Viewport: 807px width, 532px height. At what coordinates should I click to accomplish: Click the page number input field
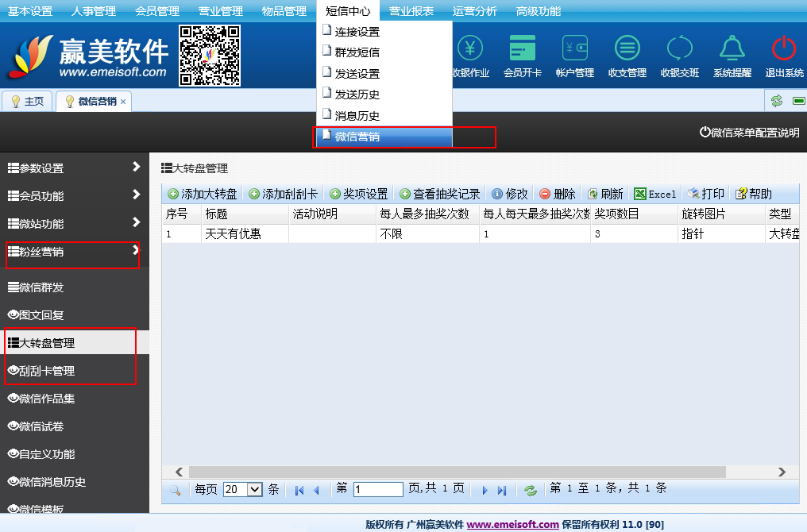[378, 490]
